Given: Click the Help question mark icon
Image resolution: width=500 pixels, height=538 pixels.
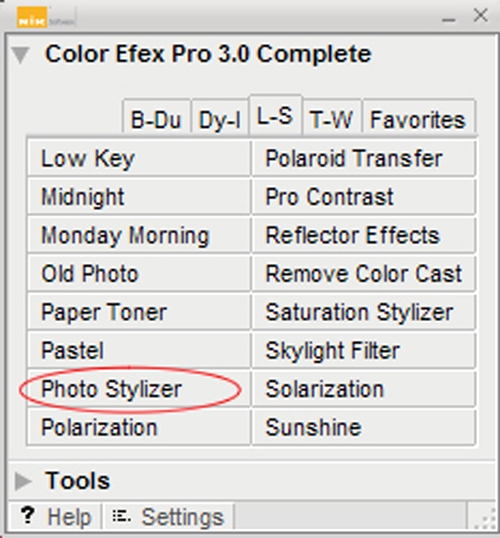Looking at the screenshot, I should pyautogui.click(x=27, y=515).
